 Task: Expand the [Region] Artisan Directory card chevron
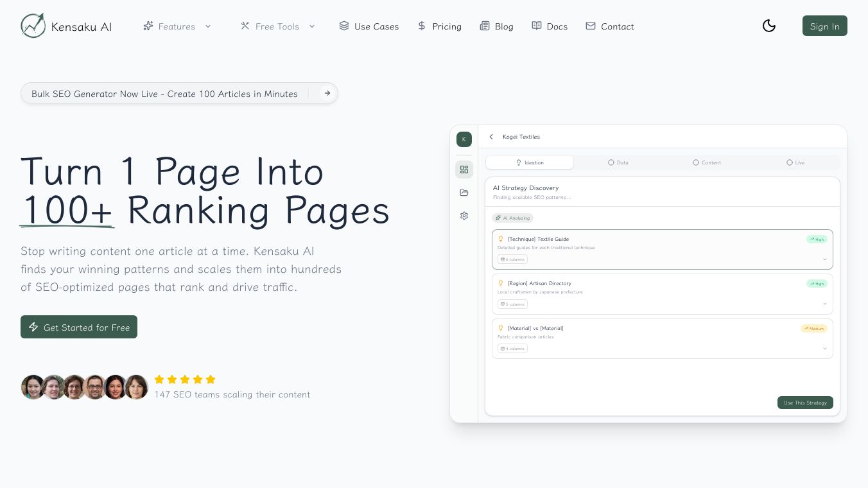point(825,304)
